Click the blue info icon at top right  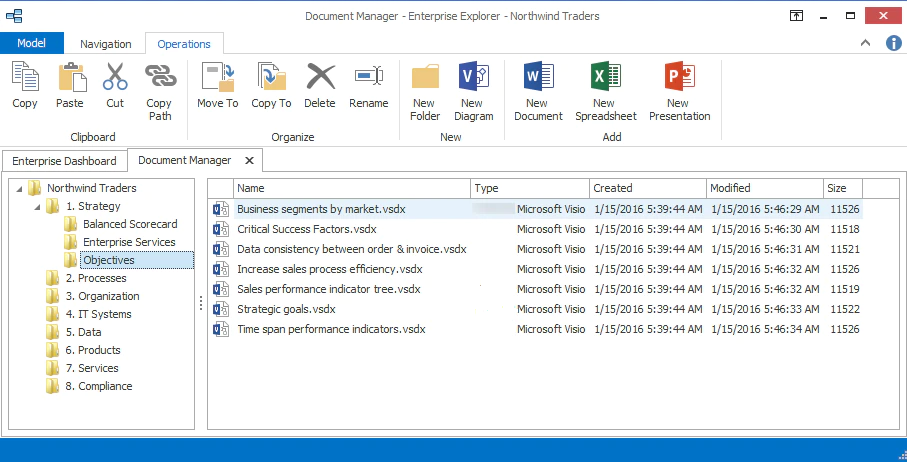[894, 43]
